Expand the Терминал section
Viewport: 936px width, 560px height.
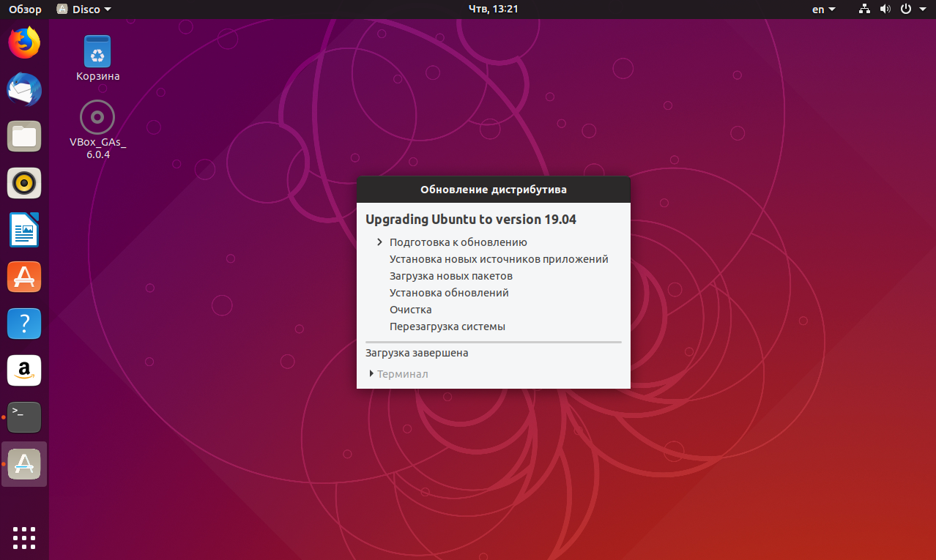click(x=399, y=374)
